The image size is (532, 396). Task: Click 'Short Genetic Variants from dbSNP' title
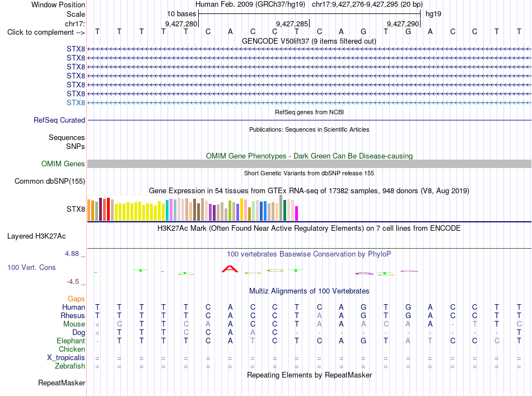click(x=309, y=173)
